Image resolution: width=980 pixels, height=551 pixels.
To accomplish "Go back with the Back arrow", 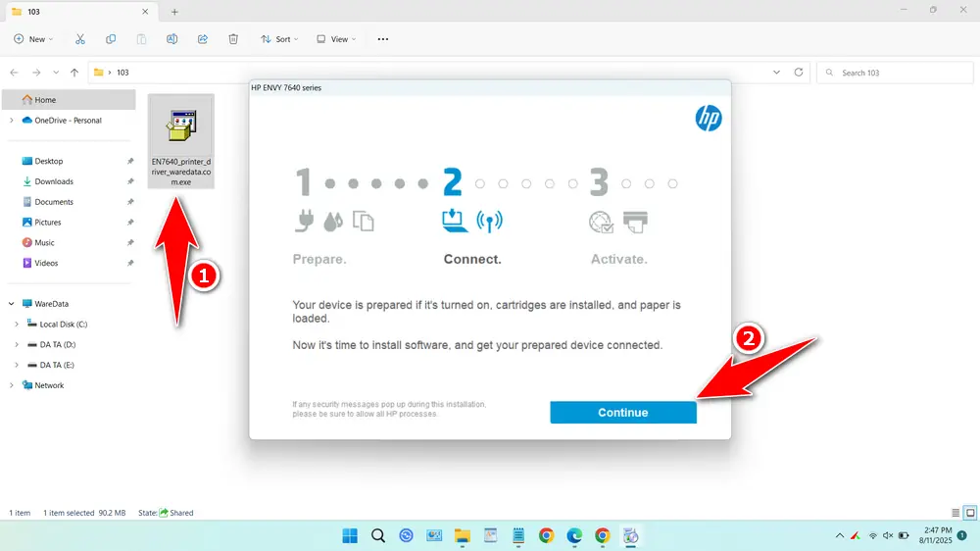I will click(15, 73).
